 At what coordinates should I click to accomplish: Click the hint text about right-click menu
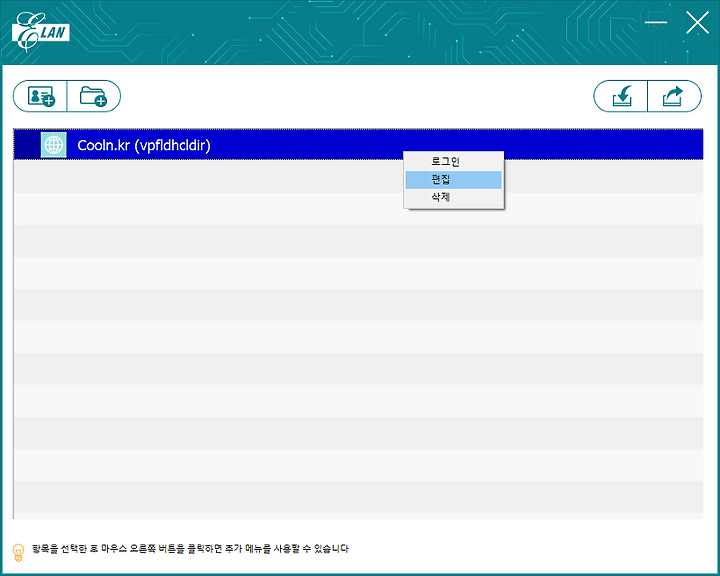pyautogui.click(x=190, y=548)
